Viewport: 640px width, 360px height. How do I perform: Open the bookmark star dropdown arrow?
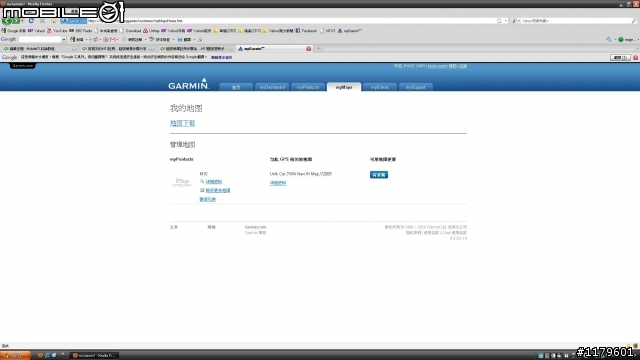(506, 20)
